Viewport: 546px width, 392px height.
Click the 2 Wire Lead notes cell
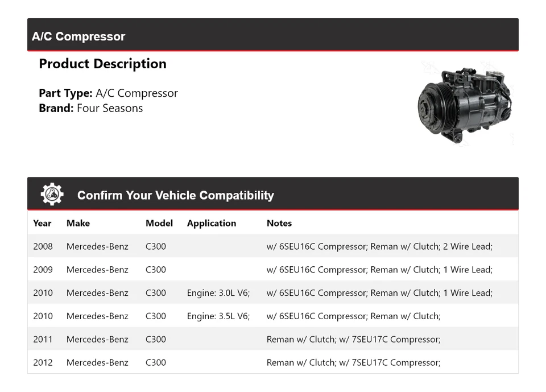tap(379, 246)
